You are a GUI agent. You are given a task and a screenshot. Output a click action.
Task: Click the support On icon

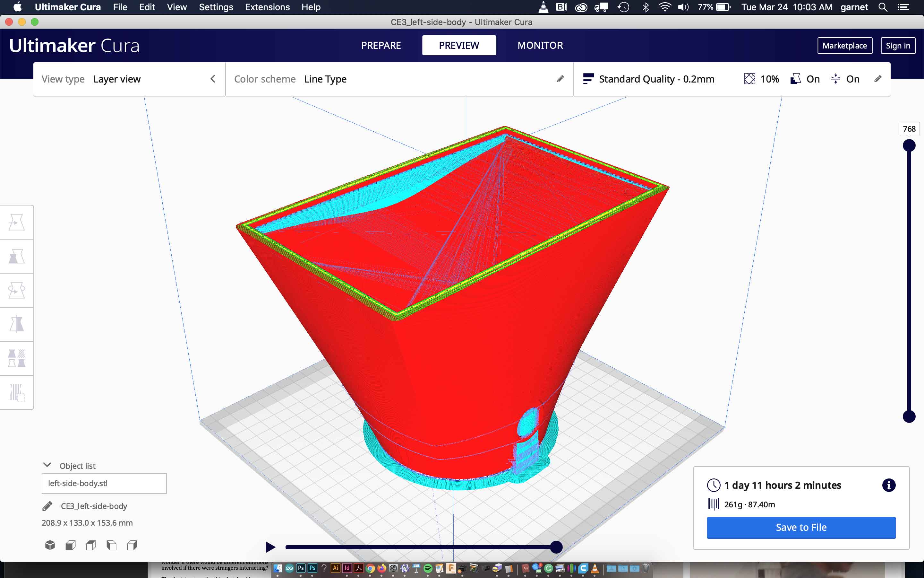click(796, 79)
